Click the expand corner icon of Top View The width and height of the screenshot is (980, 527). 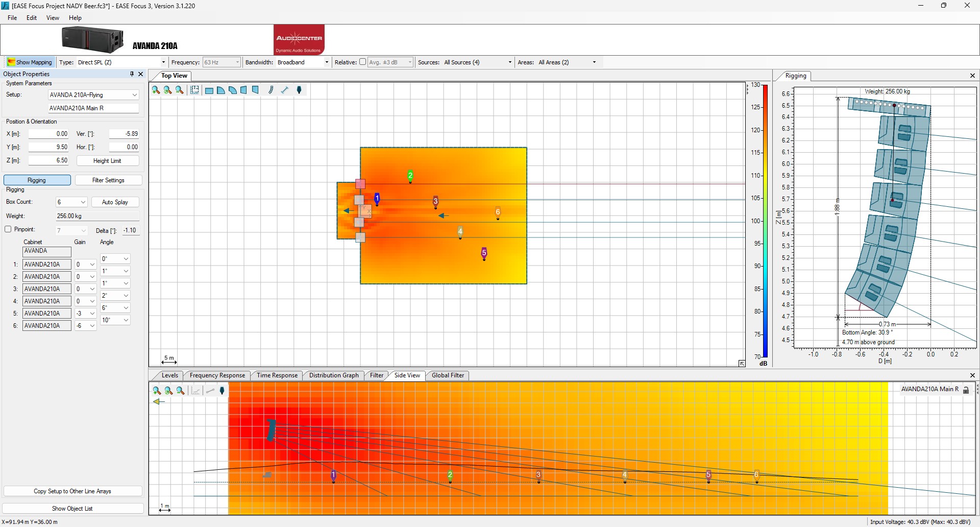click(742, 363)
